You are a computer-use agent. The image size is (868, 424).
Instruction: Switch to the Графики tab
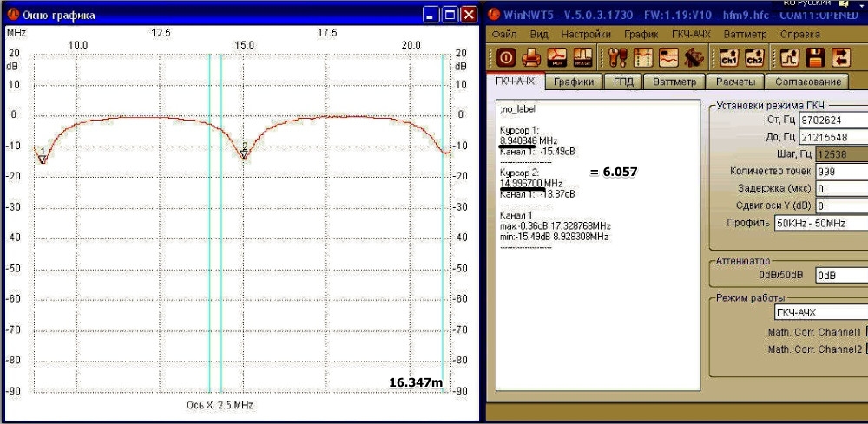pos(574,82)
